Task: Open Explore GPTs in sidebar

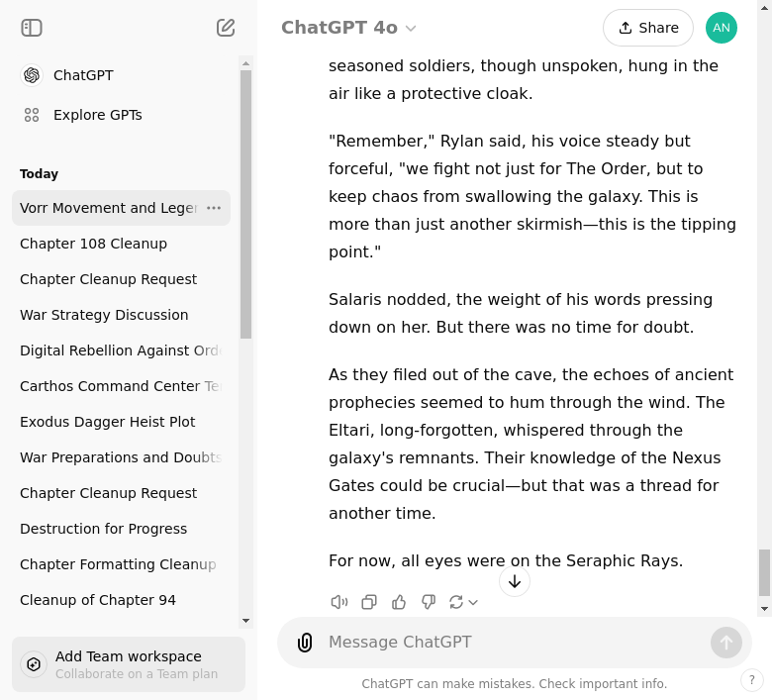Action: (x=97, y=115)
